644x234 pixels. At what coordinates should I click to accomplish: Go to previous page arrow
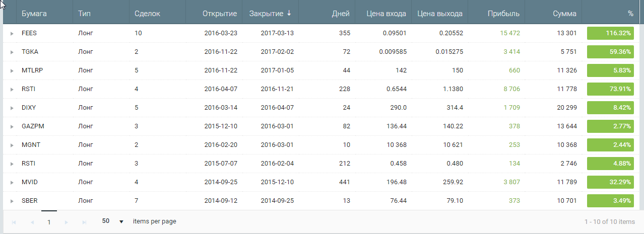click(32, 222)
